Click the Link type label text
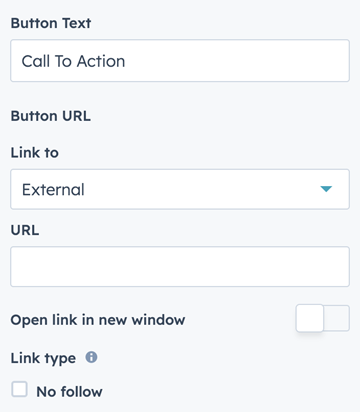Screen dimensions: 360x412 coord(43,359)
